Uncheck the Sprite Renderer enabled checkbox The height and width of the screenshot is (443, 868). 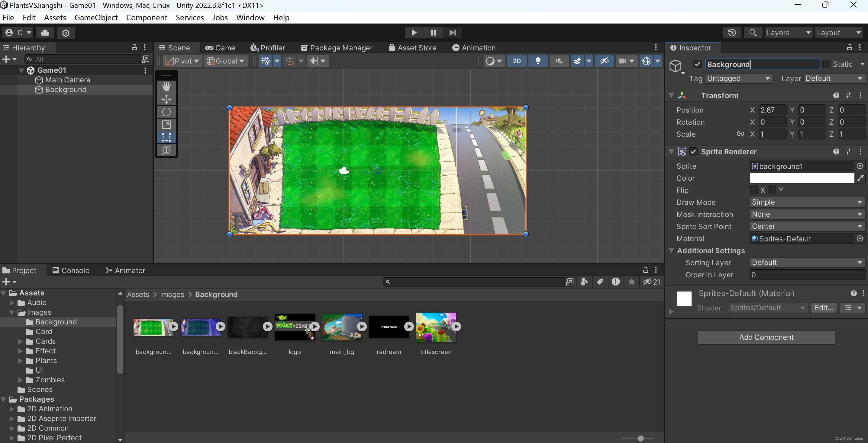pyautogui.click(x=693, y=151)
